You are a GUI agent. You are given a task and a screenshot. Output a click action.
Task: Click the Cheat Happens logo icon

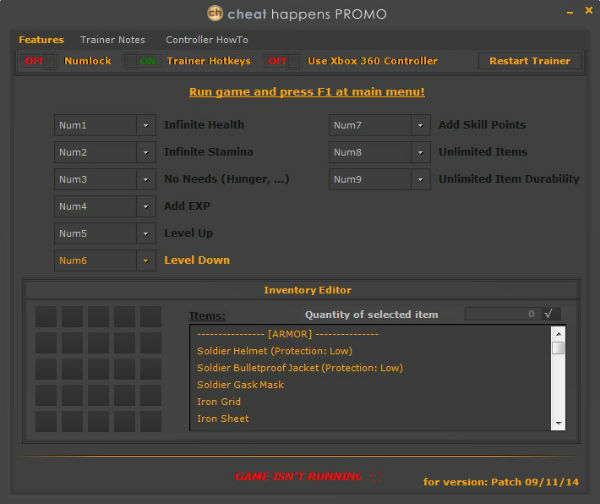point(215,13)
